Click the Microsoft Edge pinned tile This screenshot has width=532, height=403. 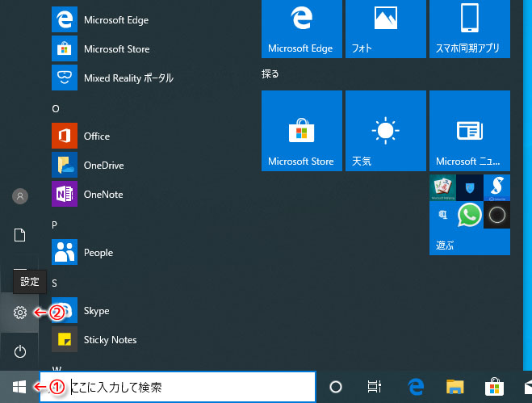[302, 28]
